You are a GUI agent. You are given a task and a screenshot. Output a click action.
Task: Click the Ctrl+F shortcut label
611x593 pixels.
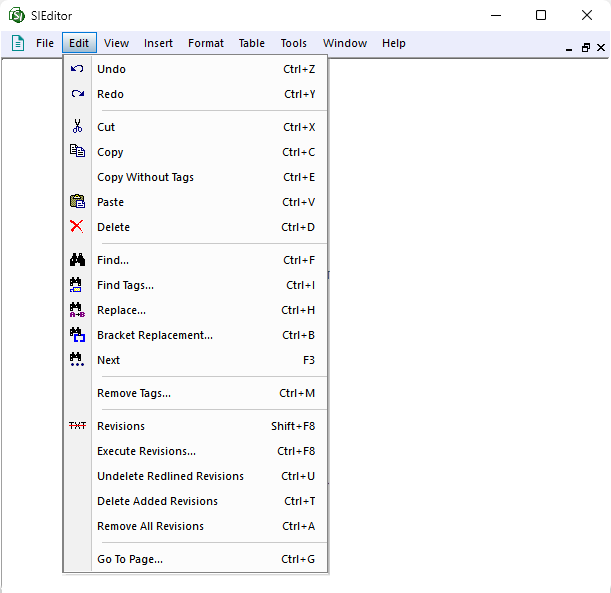[x=299, y=260]
